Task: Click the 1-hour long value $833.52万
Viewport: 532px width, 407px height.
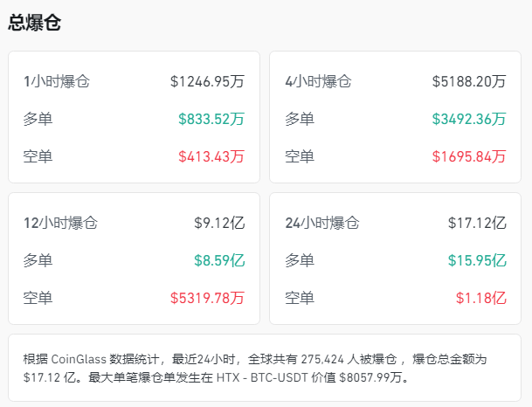Action: coord(211,120)
